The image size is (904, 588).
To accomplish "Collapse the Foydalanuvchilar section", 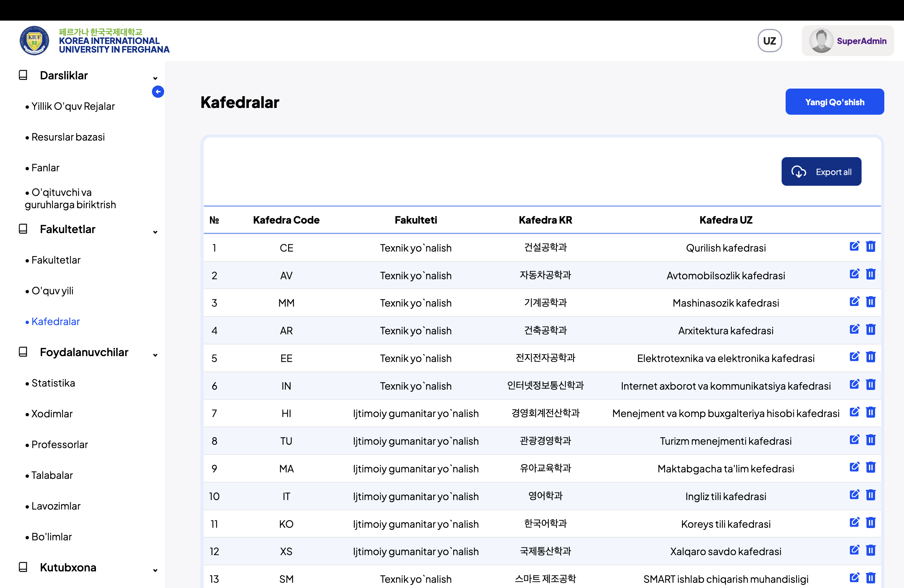I will [x=155, y=355].
